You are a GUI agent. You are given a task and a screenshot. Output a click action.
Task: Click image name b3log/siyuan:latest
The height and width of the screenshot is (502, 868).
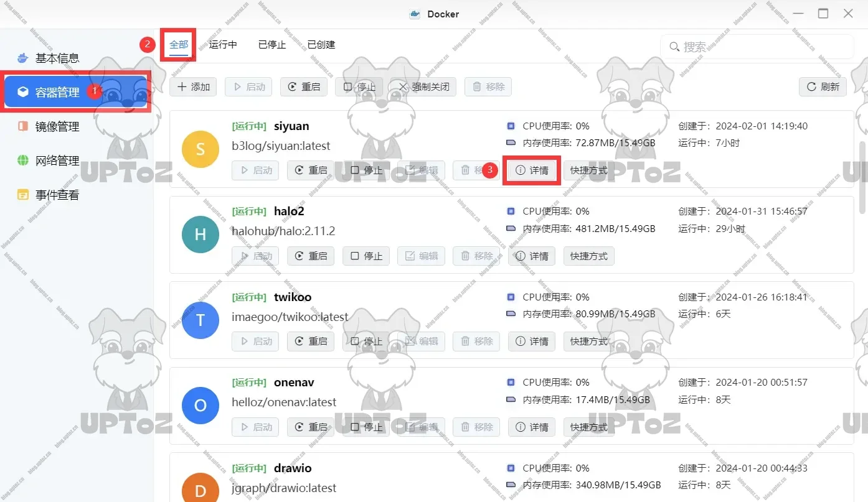(x=281, y=146)
